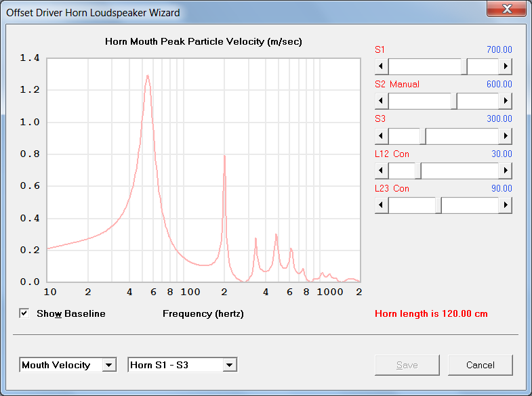Click the L12 value 30.00
The width and height of the screenshot is (532, 396).
[502, 154]
